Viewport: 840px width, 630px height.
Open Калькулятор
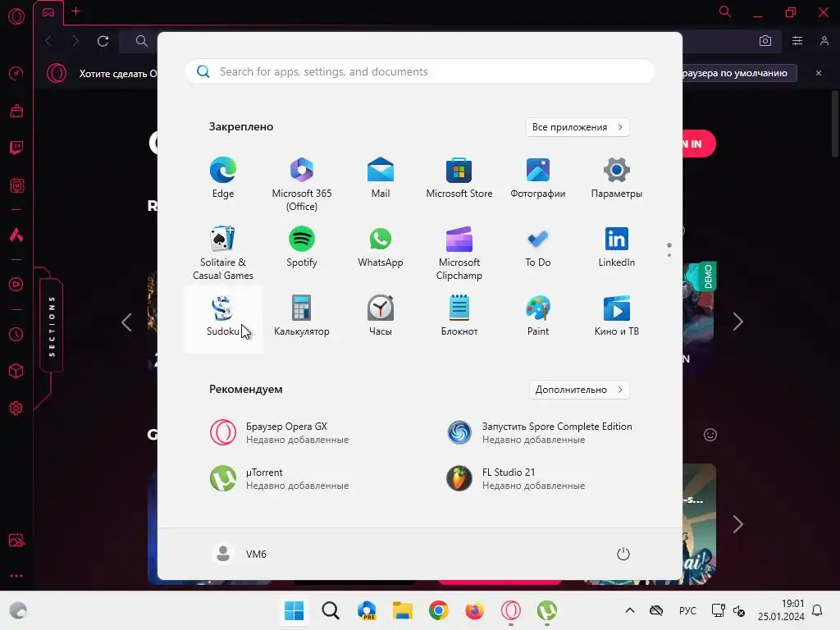pyautogui.click(x=302, y=316)
